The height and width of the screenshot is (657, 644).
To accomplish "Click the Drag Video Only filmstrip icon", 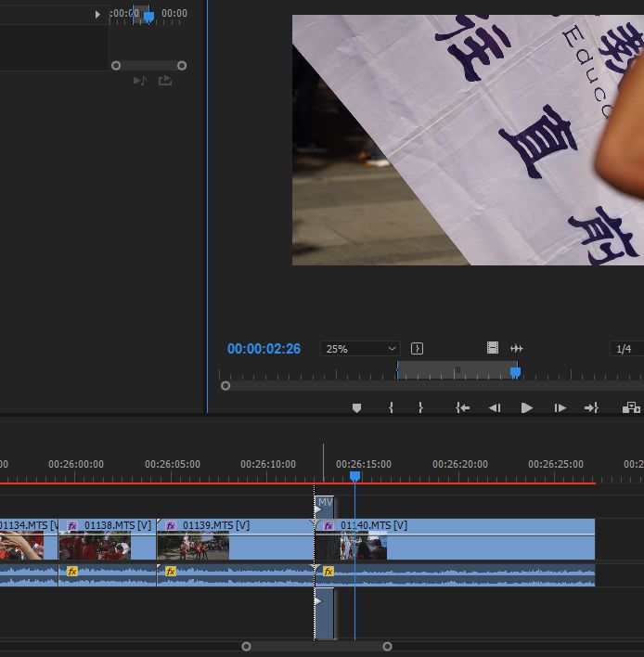I will (x=493, y=348).
